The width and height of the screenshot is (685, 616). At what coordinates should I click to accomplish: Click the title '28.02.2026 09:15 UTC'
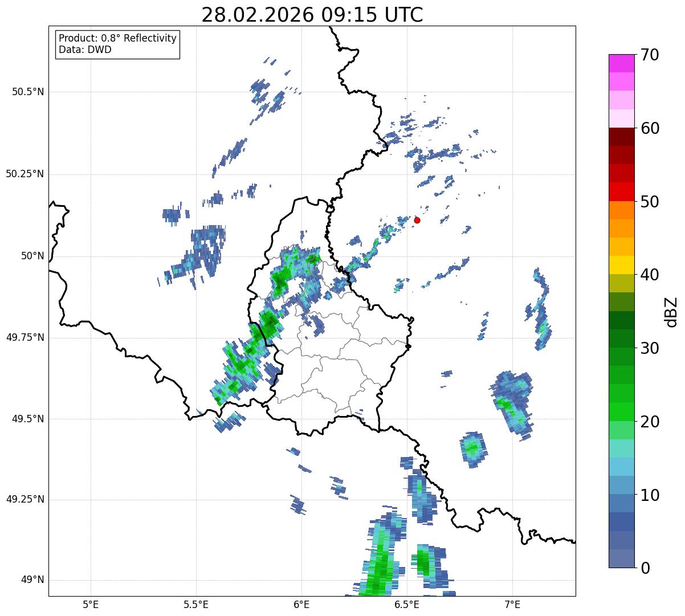pyautogui.click(x=312, y=15)
